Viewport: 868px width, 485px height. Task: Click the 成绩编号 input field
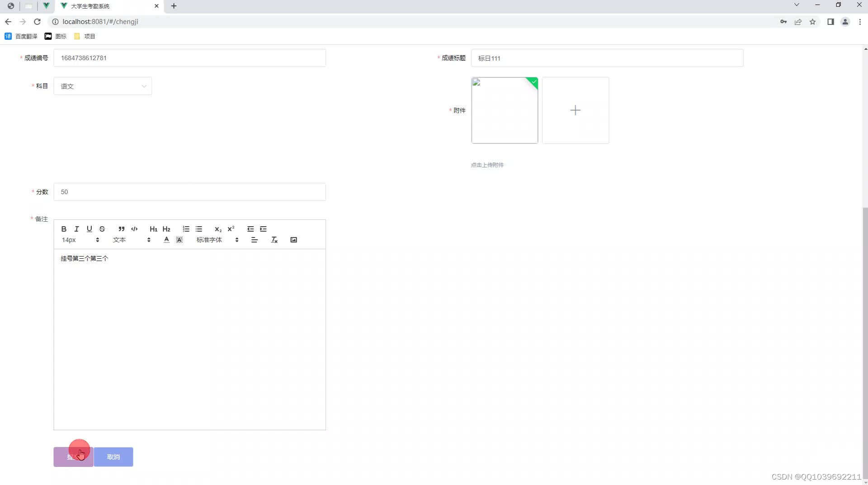click(189, 58)
